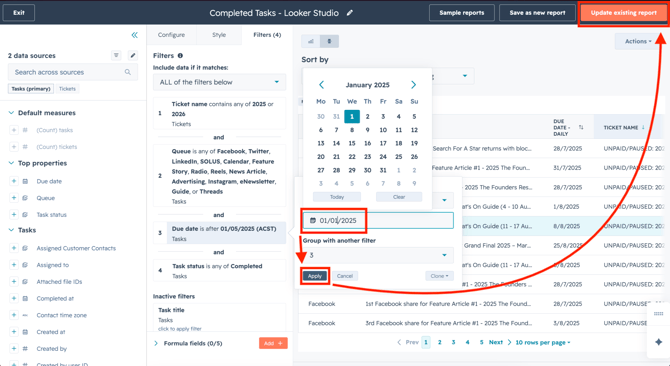
Task: Click the date input field showing 01/01/2025
Action: 378,220
